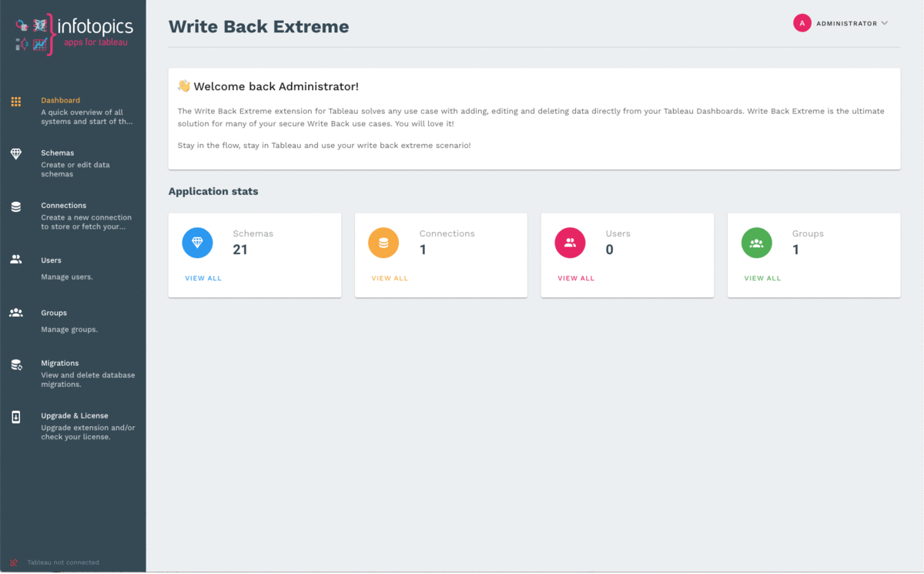This screenshot has width=924, height=574.
Task: Open the Users menu item
Action: [x=73, y=268]
